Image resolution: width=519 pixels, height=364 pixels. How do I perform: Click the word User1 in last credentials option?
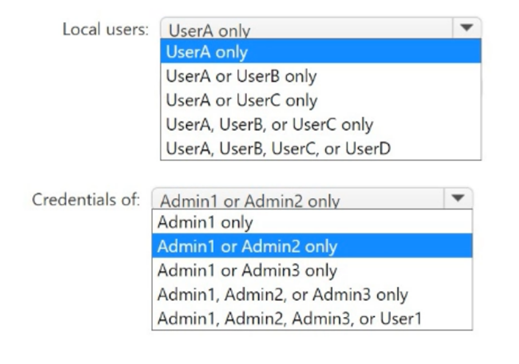(x=401, y=318)
